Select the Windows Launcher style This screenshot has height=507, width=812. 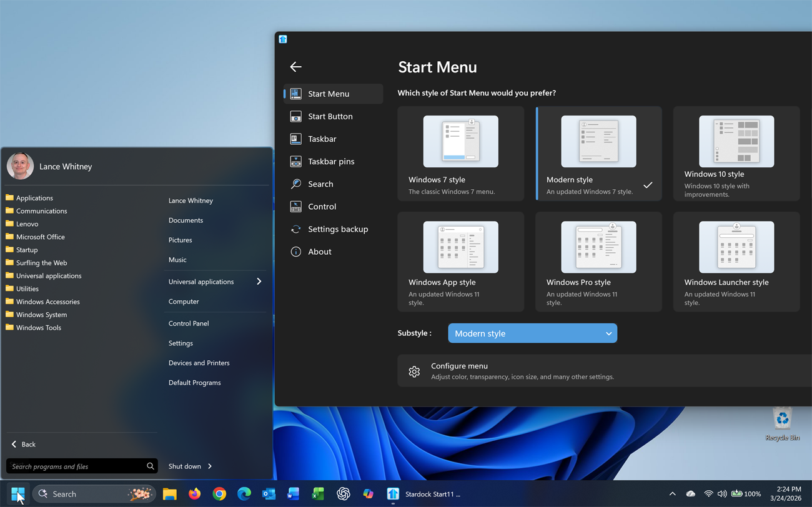[736, 262]
